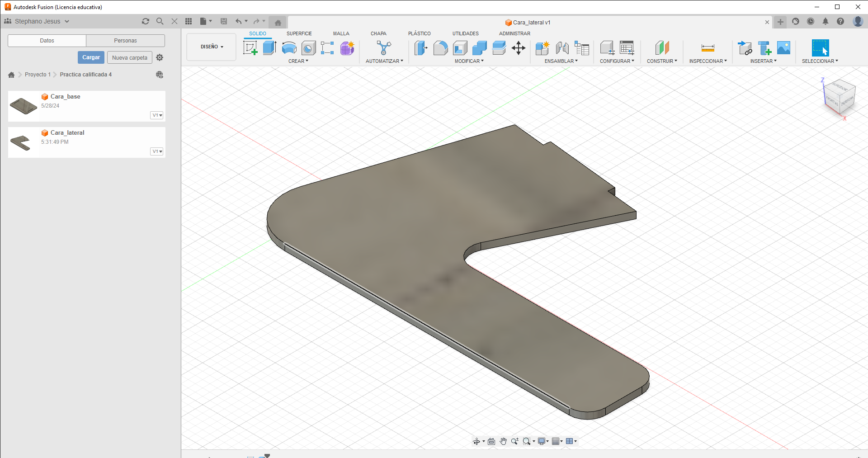Expand the AUTOMATIZAR menu
Viewport: 868px width, 458px height.
[x=384, y=61]
